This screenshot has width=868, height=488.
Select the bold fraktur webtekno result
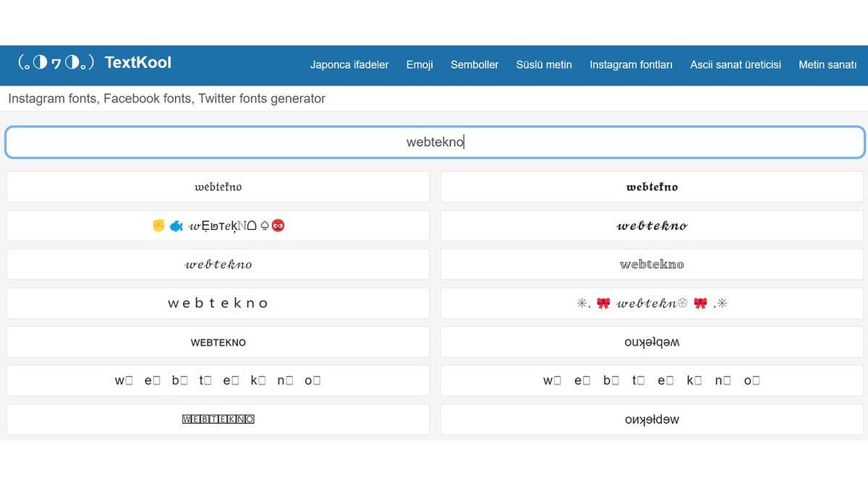[652, 187]
